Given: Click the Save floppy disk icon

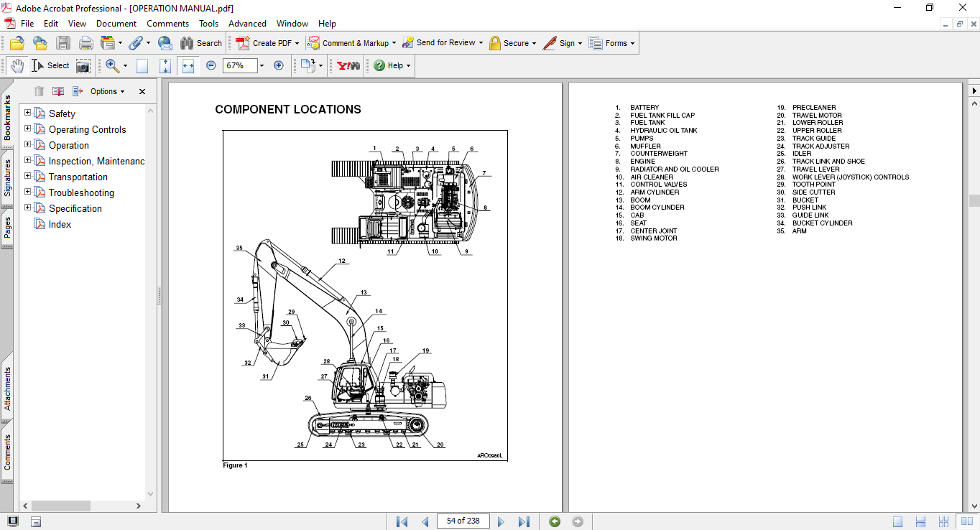Looking at the screenshot, I should point(63,43).
